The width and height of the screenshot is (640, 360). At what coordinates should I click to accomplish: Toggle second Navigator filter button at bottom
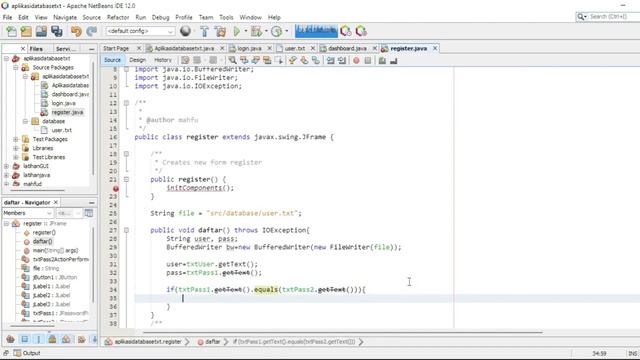click(24, 339)
